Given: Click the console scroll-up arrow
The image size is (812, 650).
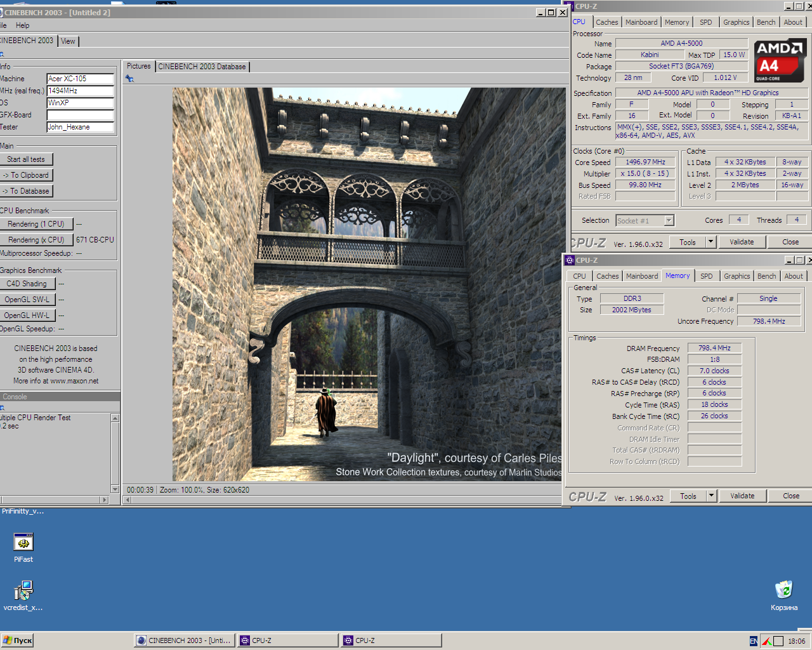Looking at the screenshot, I should (115, 418).
